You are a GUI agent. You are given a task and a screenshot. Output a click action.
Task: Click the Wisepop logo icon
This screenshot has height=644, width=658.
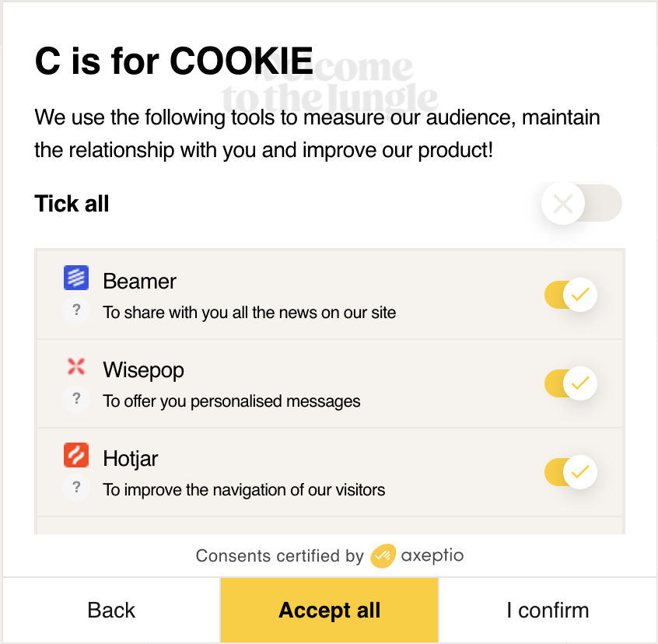click(76, 367)
